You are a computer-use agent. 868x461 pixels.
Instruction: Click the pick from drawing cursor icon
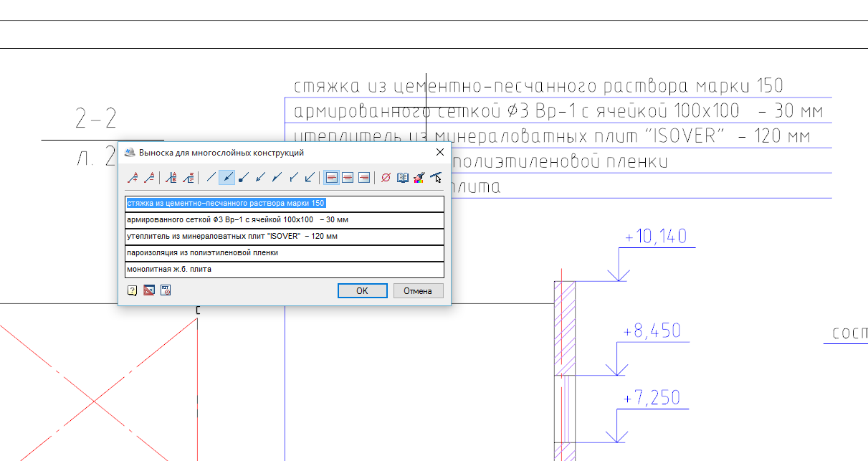pyautogui.click(x=435, y=177)
